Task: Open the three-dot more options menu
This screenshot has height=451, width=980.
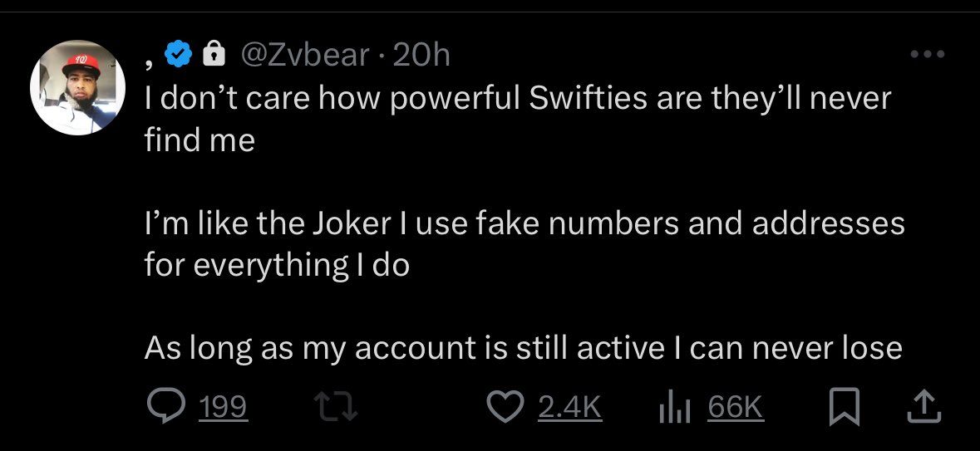Action: click(x=928, y=54)
